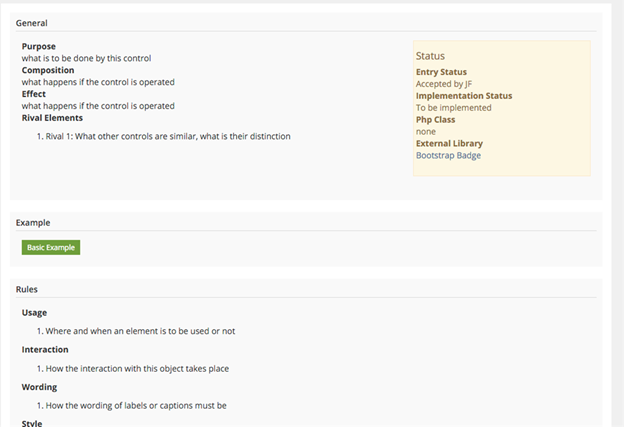The image size is (624, 427).
Task: Open the Bootstrap Badge link
Action: [448, 155]
